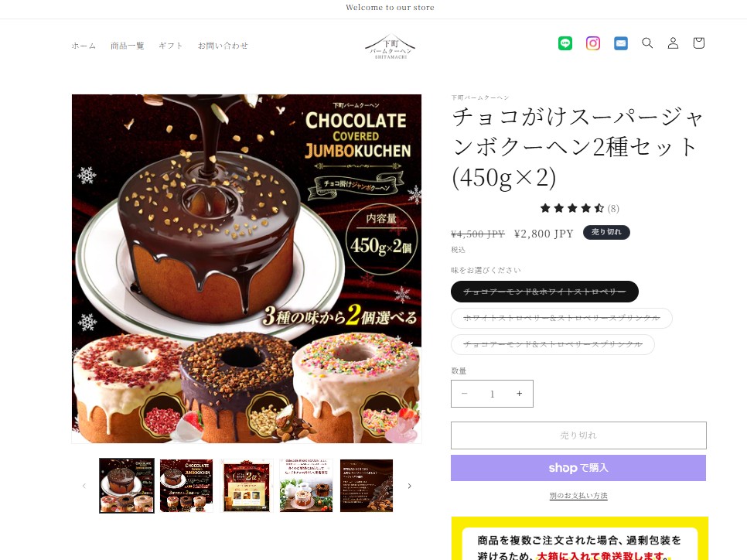The image size is (747, 560).
Task: Open the shopping cart icon
Action: click(x=698, y=43)
